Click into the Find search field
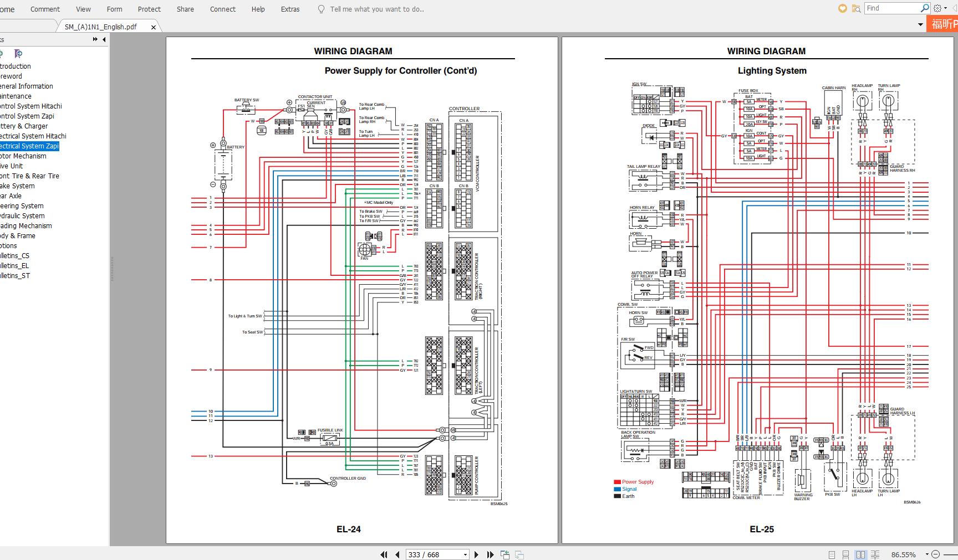958x560 pixels. coord(891,8)
